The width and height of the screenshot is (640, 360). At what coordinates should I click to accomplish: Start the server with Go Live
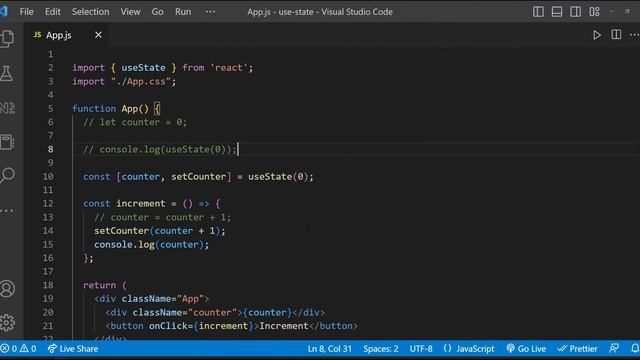coord(526,349)
